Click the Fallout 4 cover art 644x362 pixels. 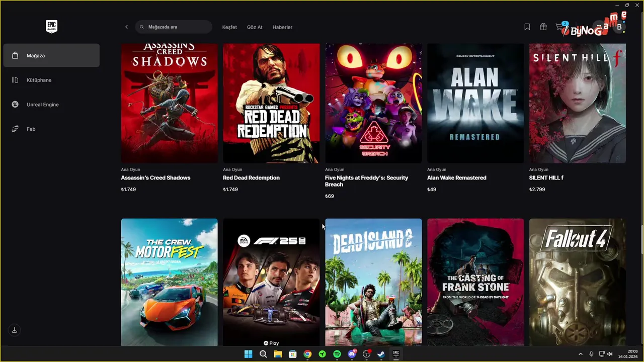(x=578, y=282)
